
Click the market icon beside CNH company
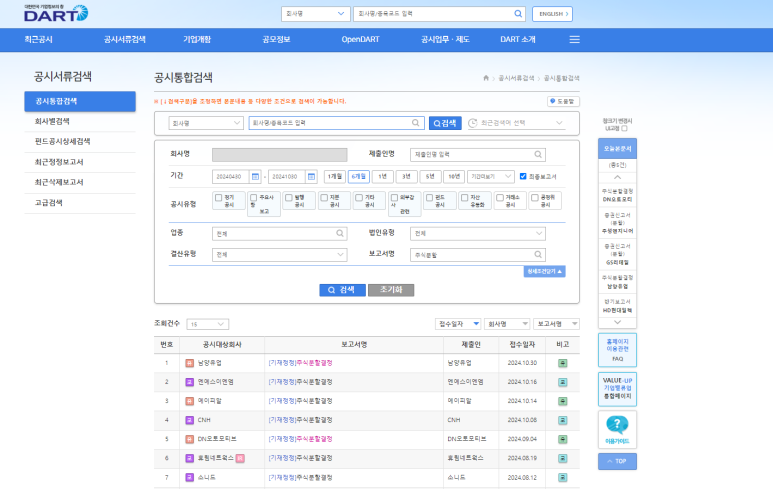coord(189,420)
